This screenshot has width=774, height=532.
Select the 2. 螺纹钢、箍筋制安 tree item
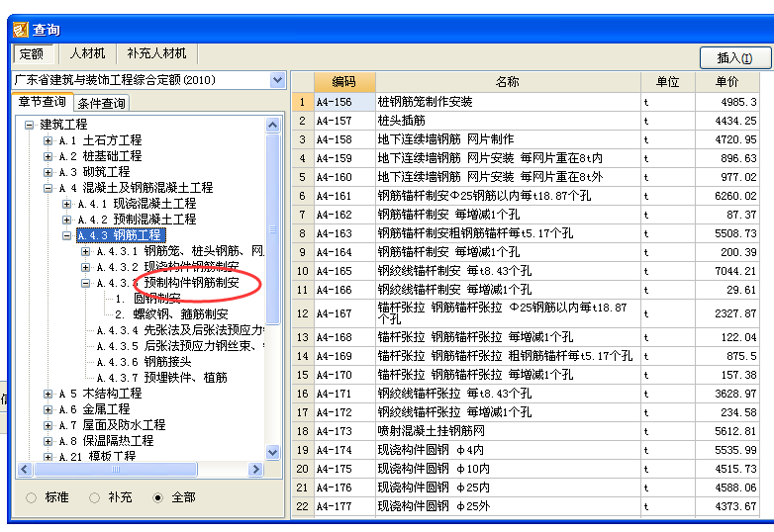pos(171,314)
